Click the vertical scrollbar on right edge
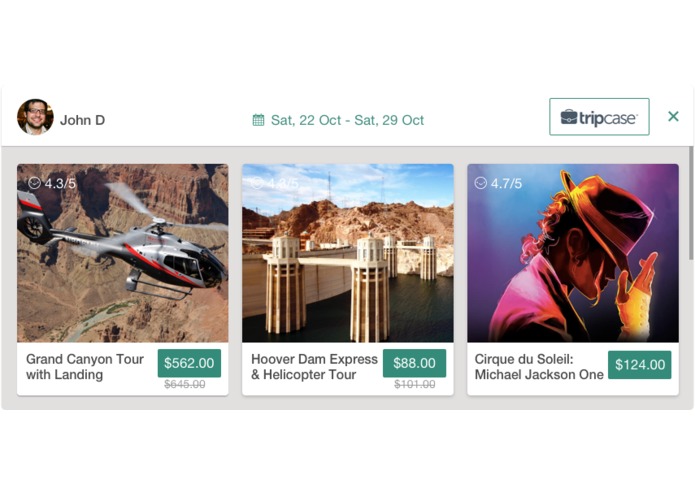This screenshot has height=494, width=695. pos(691,203)
